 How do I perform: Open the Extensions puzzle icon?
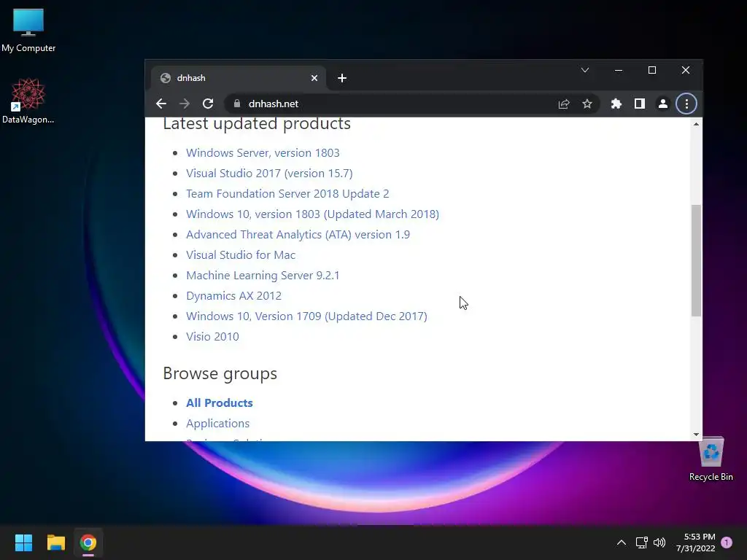616,104
